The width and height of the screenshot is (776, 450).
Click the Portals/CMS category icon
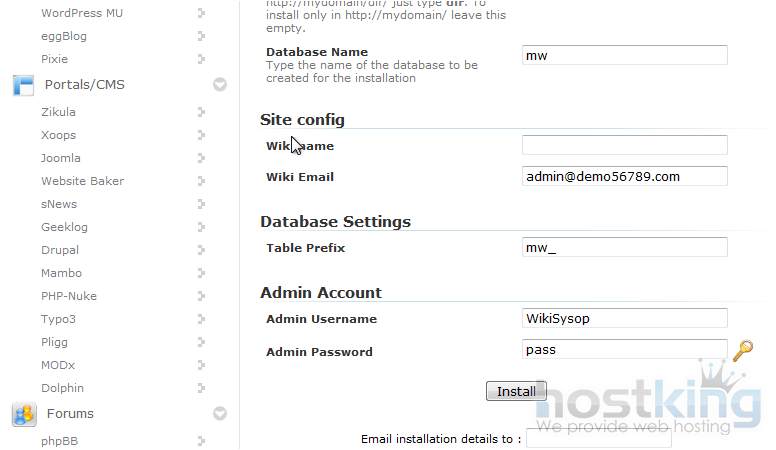(x=23, y=85)
